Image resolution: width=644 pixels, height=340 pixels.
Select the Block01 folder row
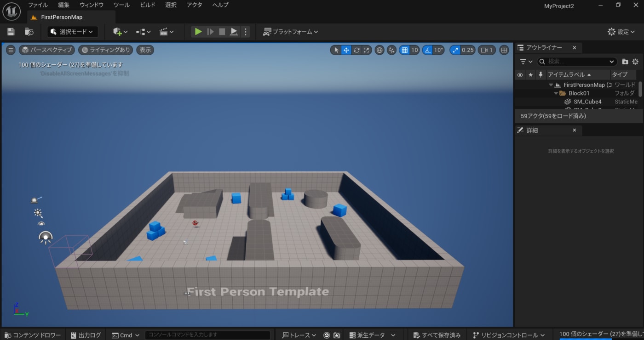click(x=576, y=93)
